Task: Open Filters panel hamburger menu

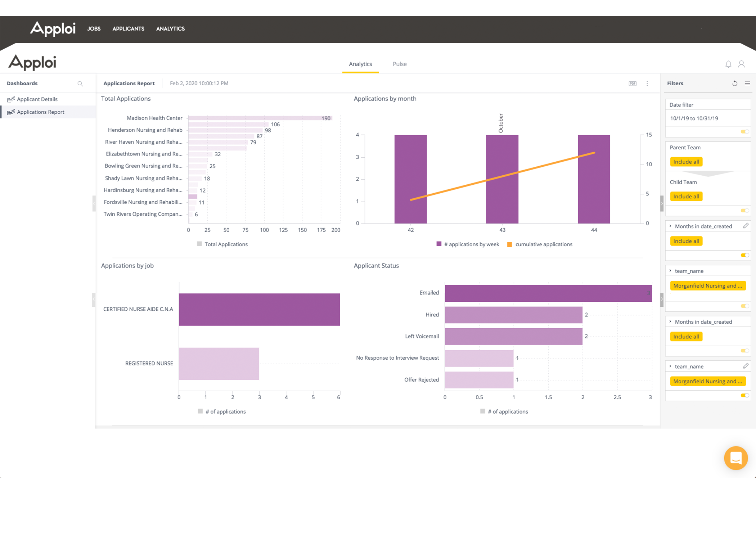Action: pyautogui.click(x=747, y=84)
